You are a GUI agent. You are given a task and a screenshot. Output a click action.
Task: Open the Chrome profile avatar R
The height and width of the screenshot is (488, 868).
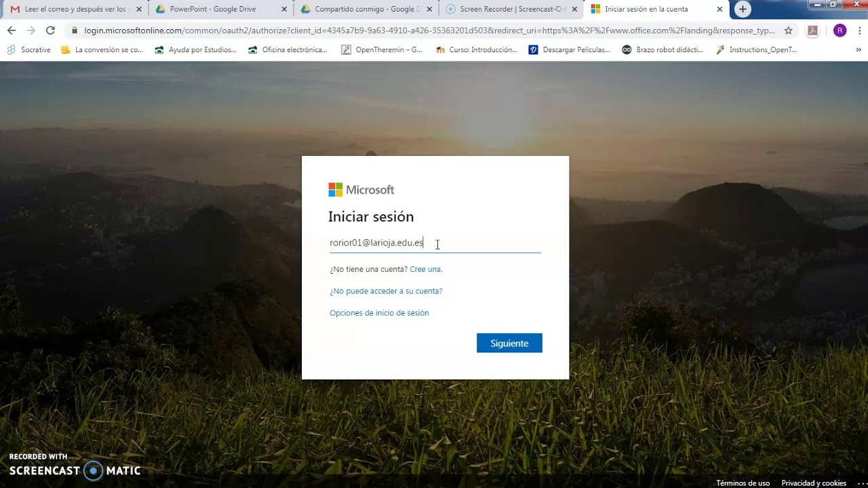click(840, 30)
